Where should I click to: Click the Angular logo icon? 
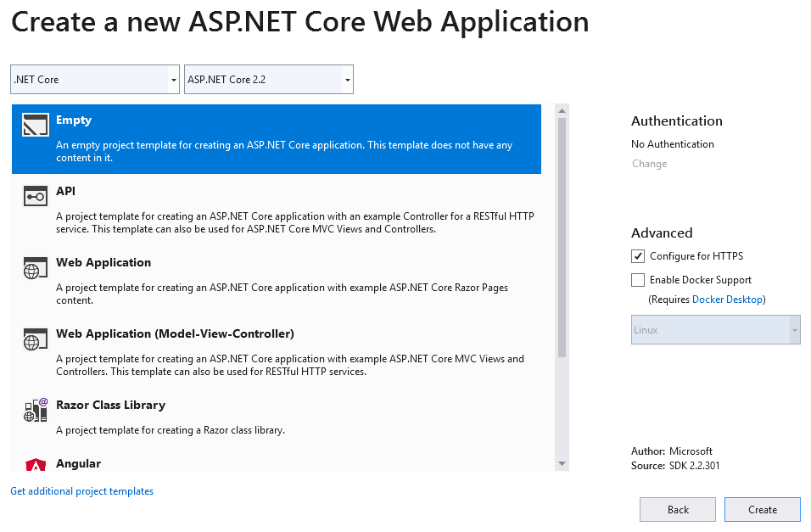click(35, 465)
